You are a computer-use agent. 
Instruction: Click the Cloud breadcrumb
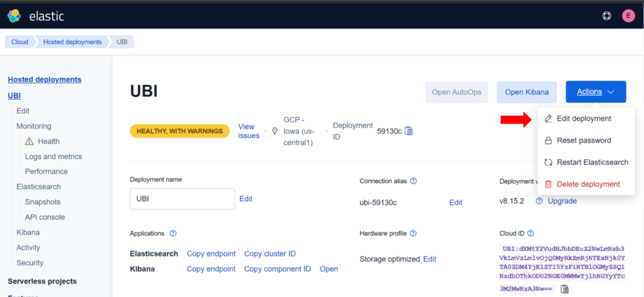click(x=19, y=42)
